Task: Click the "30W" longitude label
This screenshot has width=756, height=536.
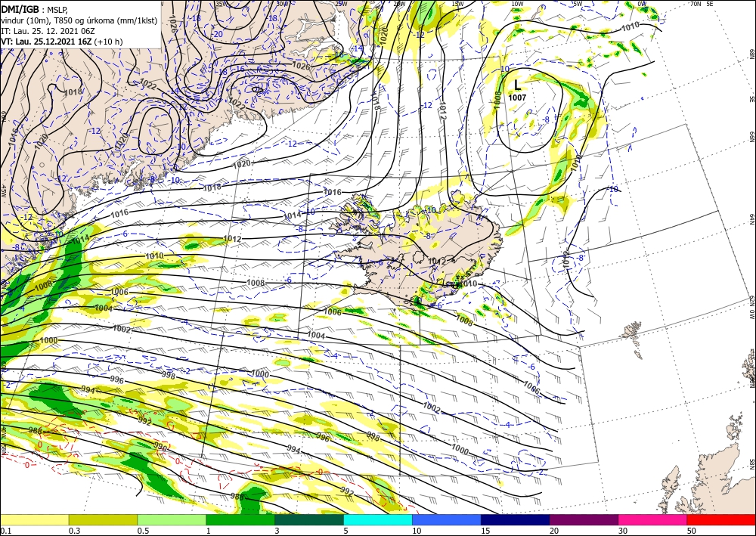Action: point(283,4)
